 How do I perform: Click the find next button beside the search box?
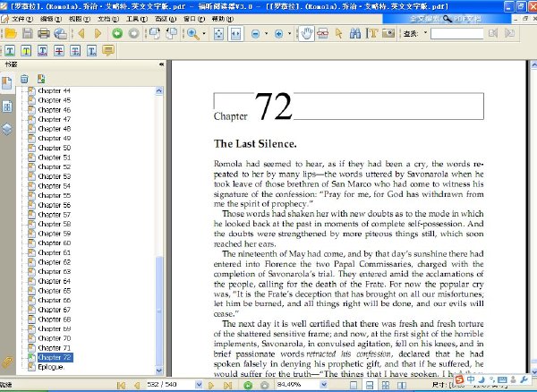coord(510,33)
